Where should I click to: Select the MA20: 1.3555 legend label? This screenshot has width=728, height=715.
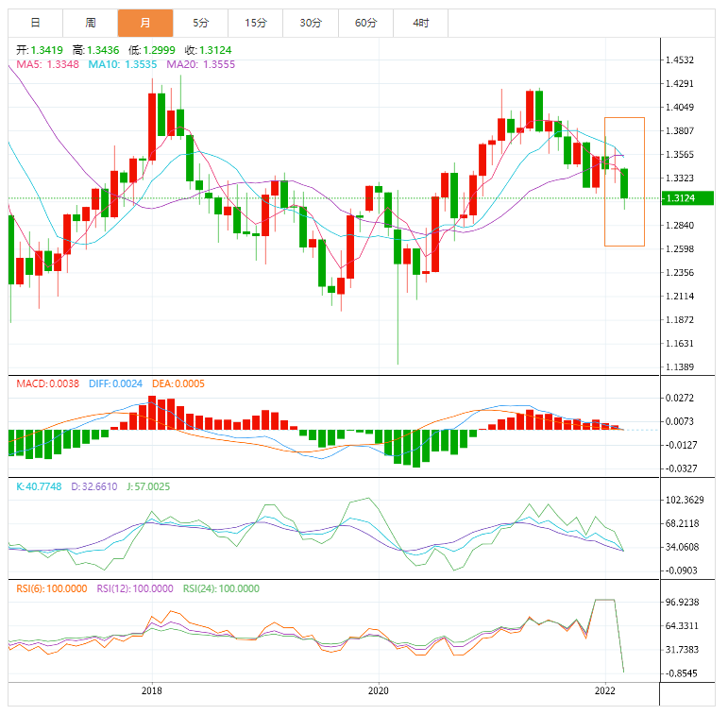201,64
